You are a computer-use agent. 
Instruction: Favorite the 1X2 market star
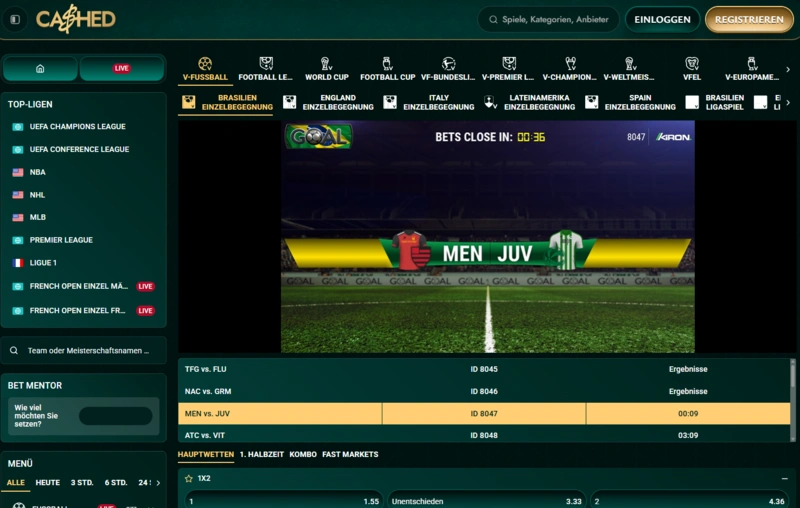[189, 478]
